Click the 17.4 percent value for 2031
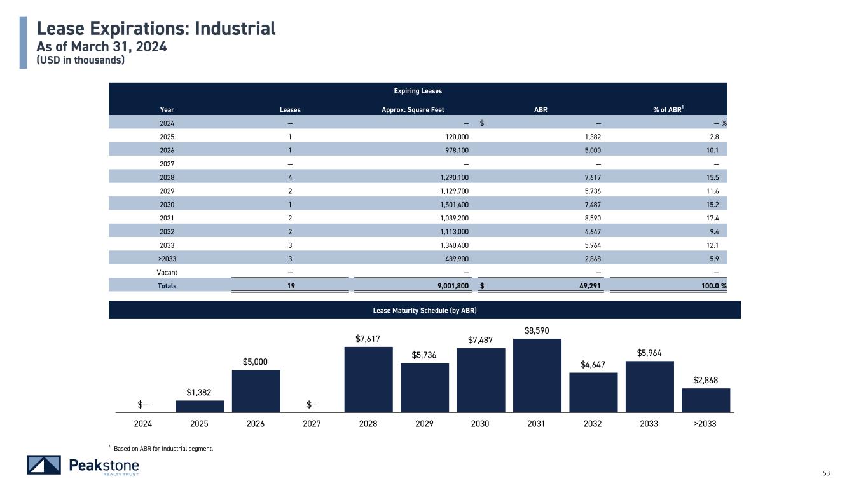The image size is (868, 488). coord(719,218)
